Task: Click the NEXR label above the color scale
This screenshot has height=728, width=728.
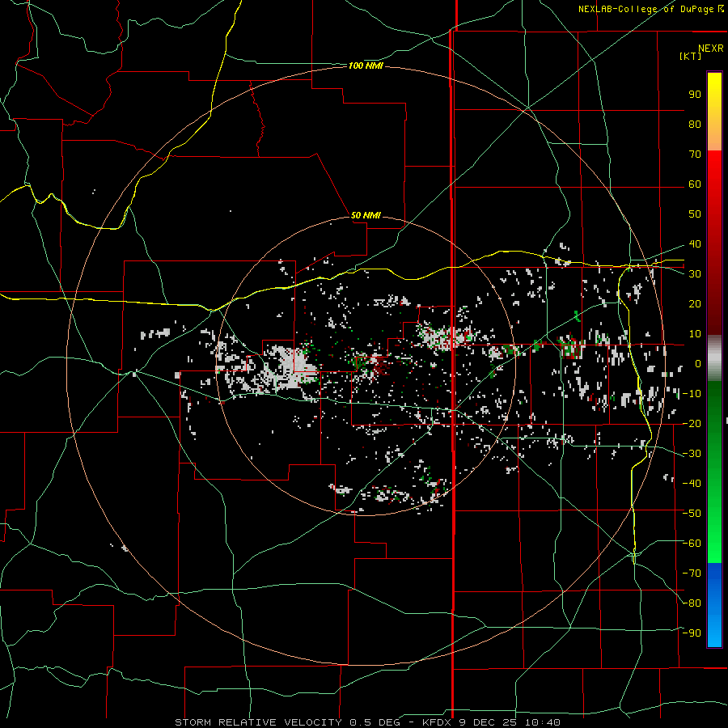Action: [710, 49]
